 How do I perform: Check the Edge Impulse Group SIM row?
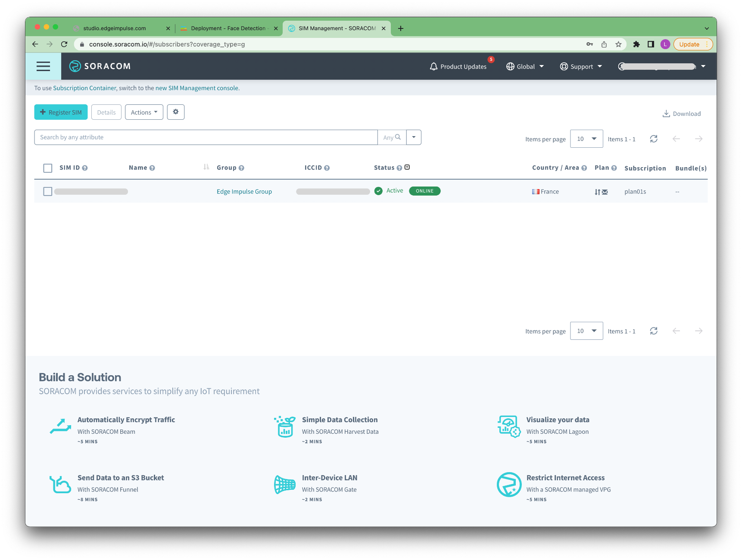[x=48, y=191]
